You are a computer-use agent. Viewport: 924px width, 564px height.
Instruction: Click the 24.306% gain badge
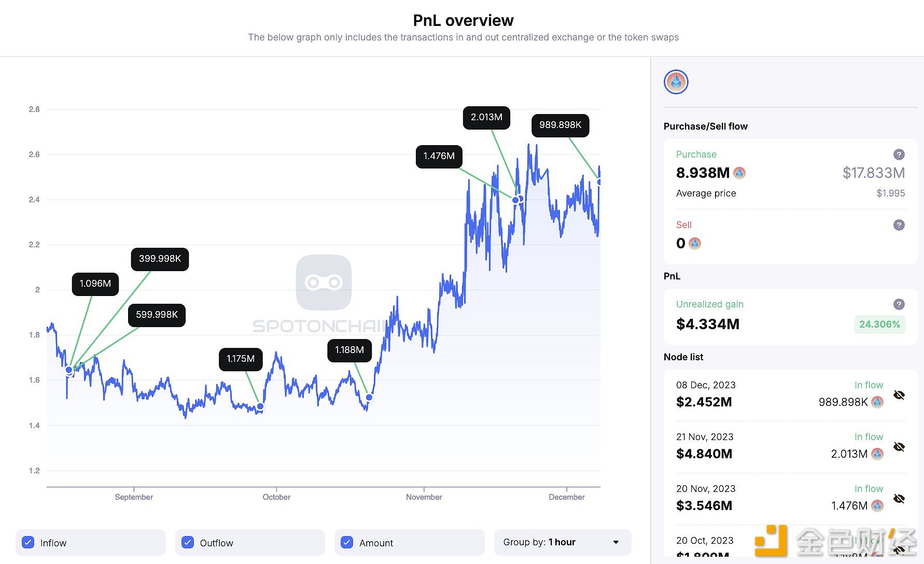click(x=879, y=325)
